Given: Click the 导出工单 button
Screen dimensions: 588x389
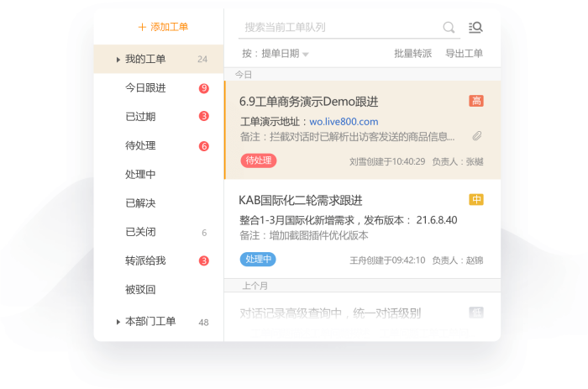Looking at the screenshot, I should [464, 54].
